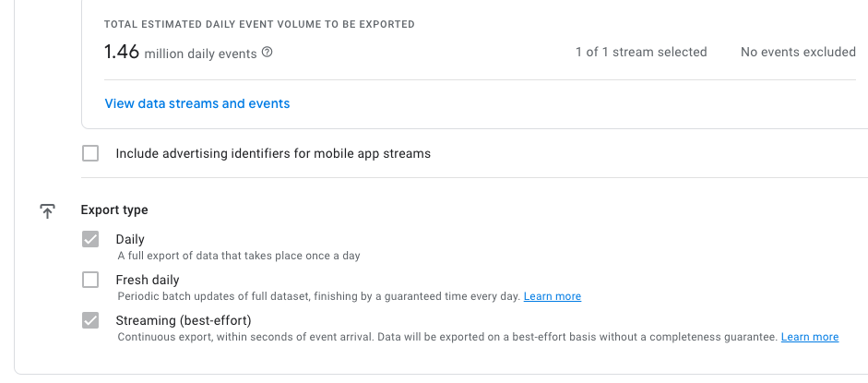
Task: Click the "No events excluded" text
Action: coord(798,53)
